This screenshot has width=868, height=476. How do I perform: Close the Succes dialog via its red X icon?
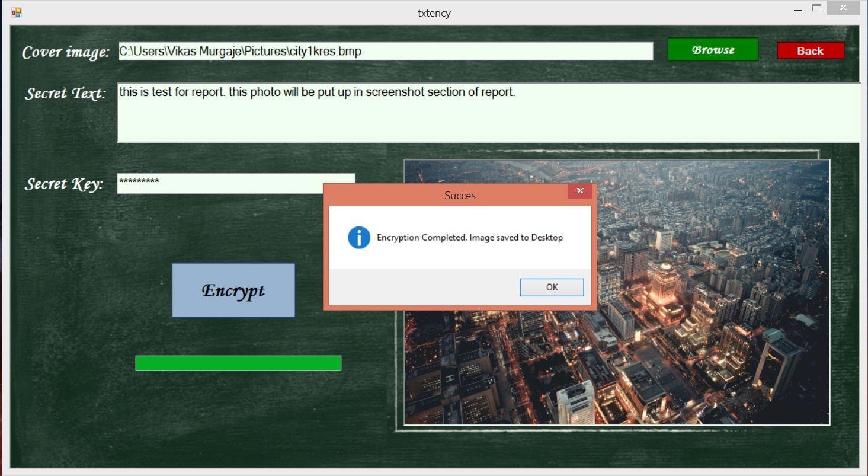(579, 190)
